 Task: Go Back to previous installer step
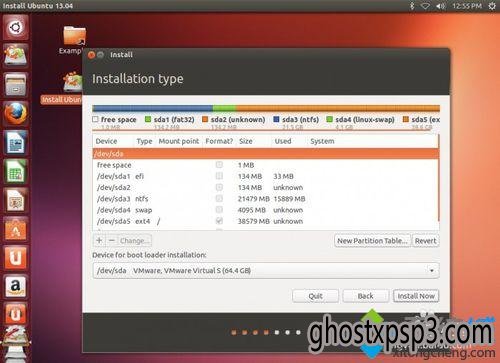[x=366, y=296]
